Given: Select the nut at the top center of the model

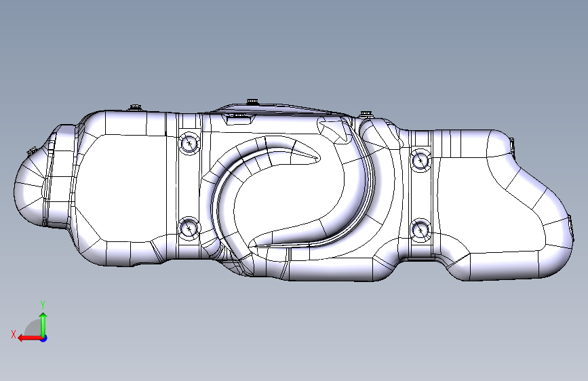Looking at the screenshot, I should click(252, 102).
